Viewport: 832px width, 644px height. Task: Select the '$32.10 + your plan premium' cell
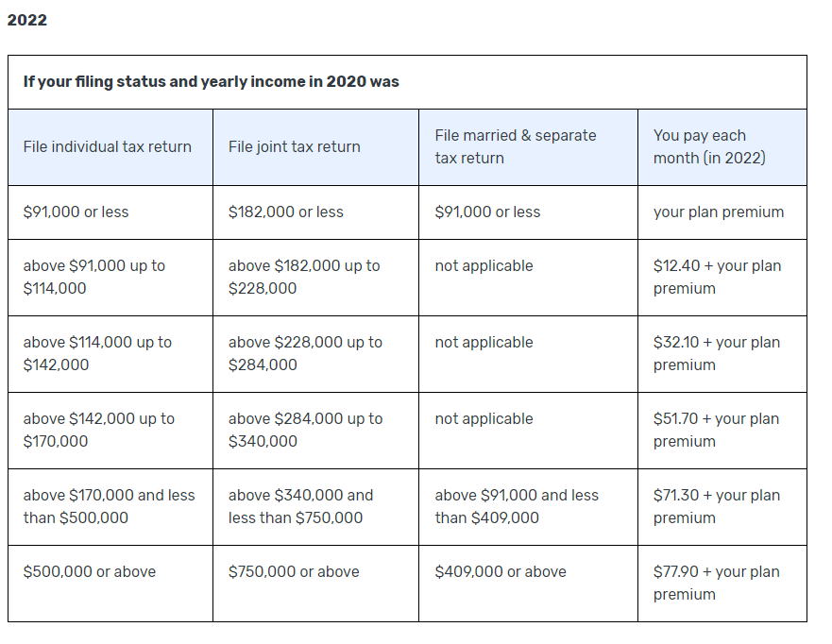[x=717, y=353]
